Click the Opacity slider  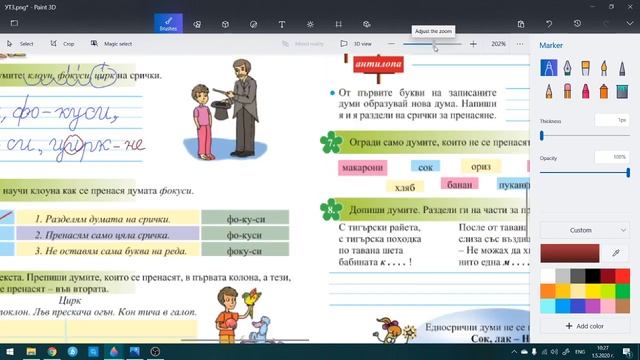pos(584,173)
